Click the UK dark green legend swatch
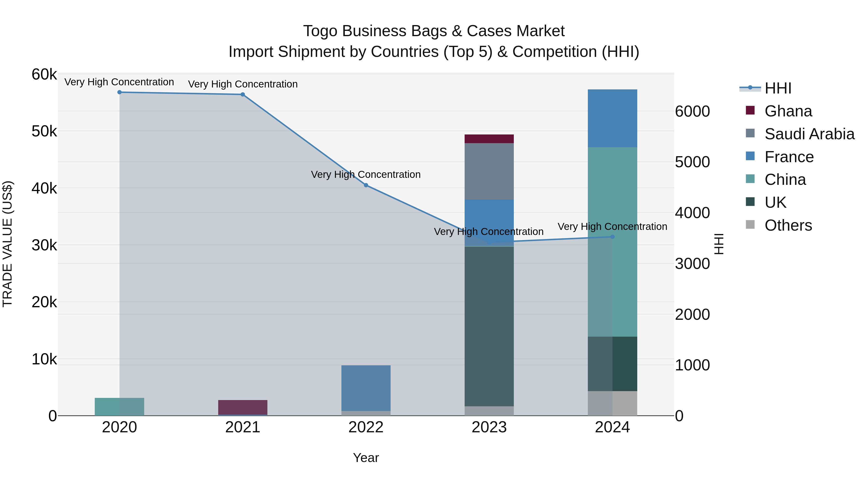Image resolution: width=868 pixels, height=488 pixels. [750, 202]
